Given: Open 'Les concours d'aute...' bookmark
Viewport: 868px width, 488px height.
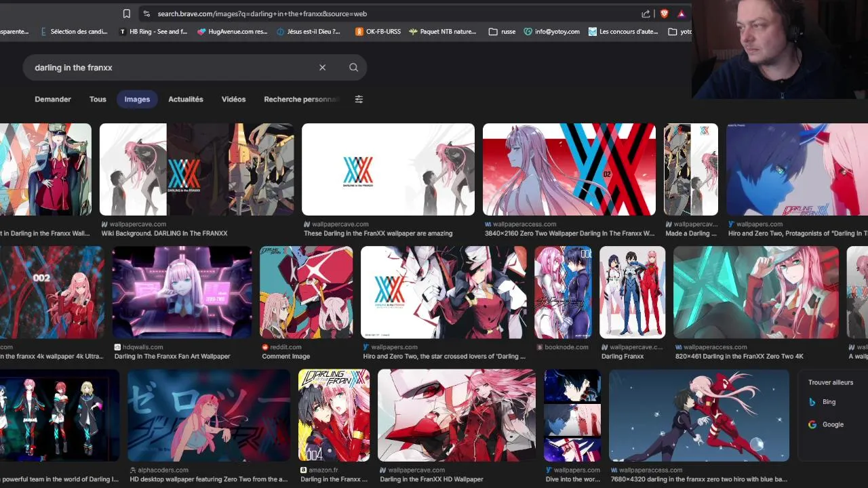Looking at the screenshot, I should [623, 32].
